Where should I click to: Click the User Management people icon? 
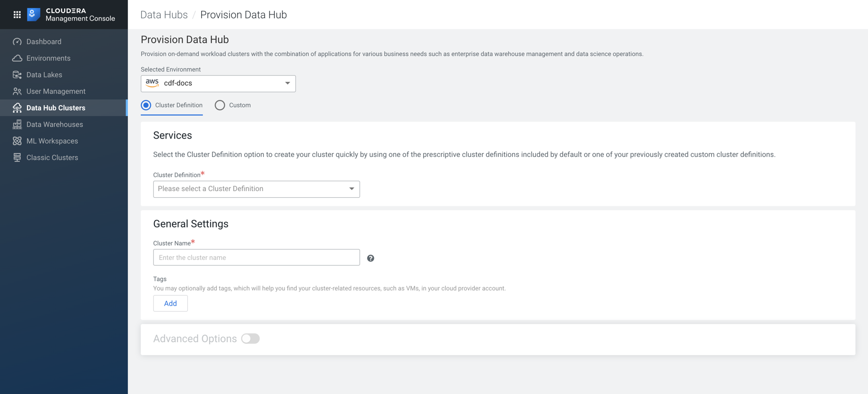click(x=17, y=91)
